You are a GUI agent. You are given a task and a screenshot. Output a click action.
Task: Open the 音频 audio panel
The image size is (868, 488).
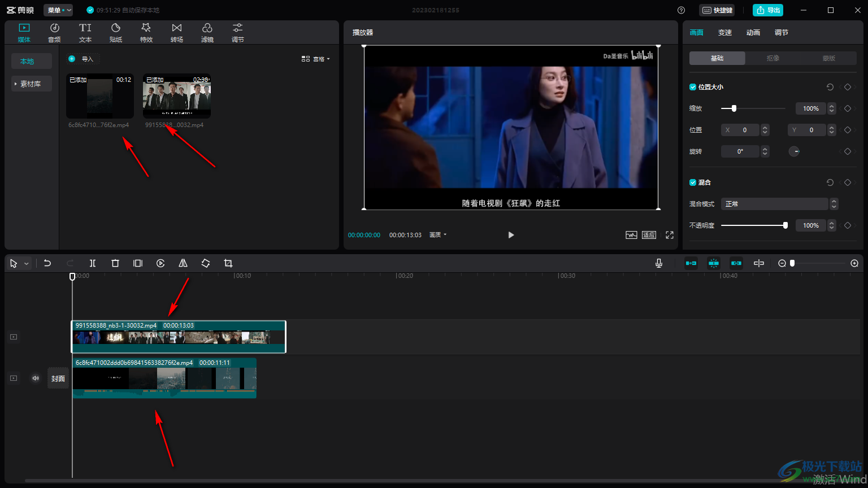click(54, 33)
